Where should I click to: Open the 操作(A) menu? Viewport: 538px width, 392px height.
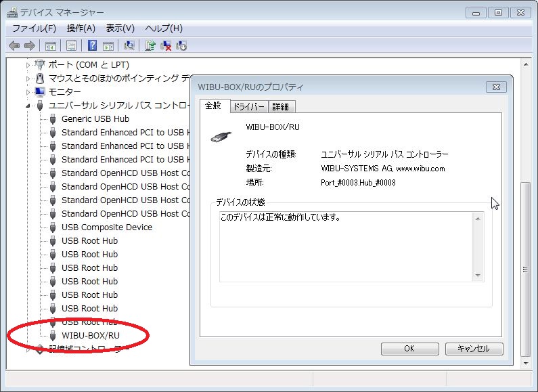point(81,28)
